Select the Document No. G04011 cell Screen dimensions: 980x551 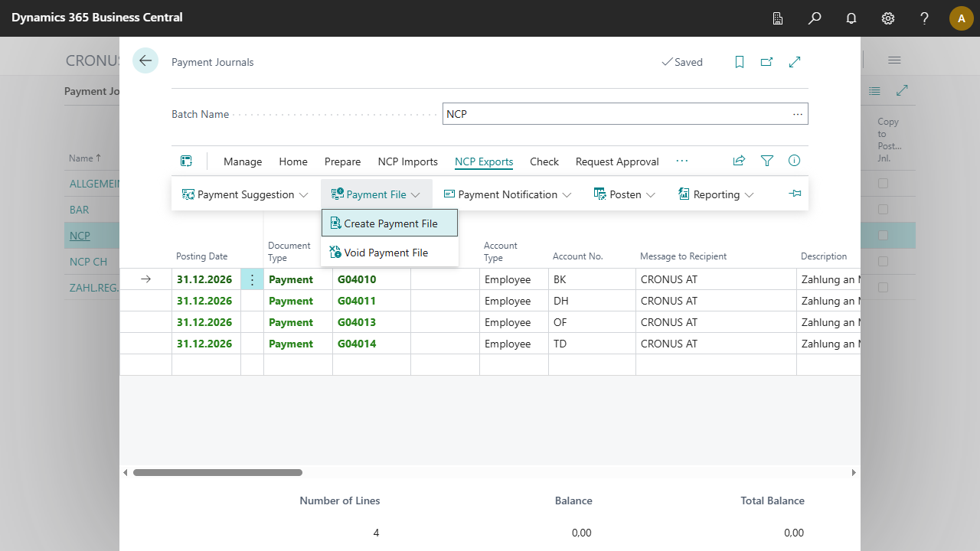tap(371, 301)
